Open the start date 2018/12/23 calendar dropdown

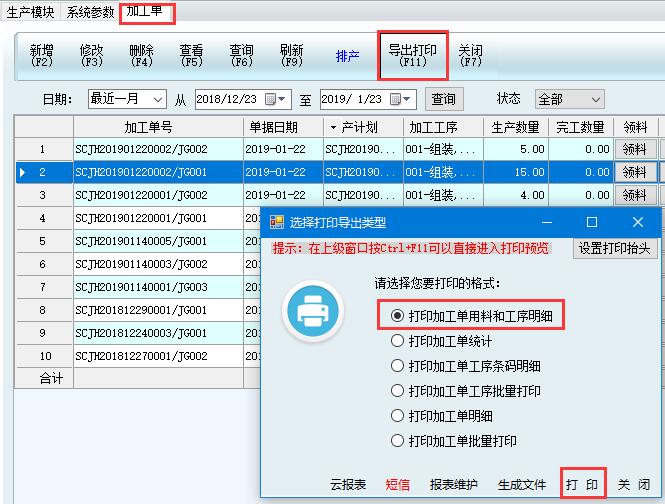pos(283,99)
